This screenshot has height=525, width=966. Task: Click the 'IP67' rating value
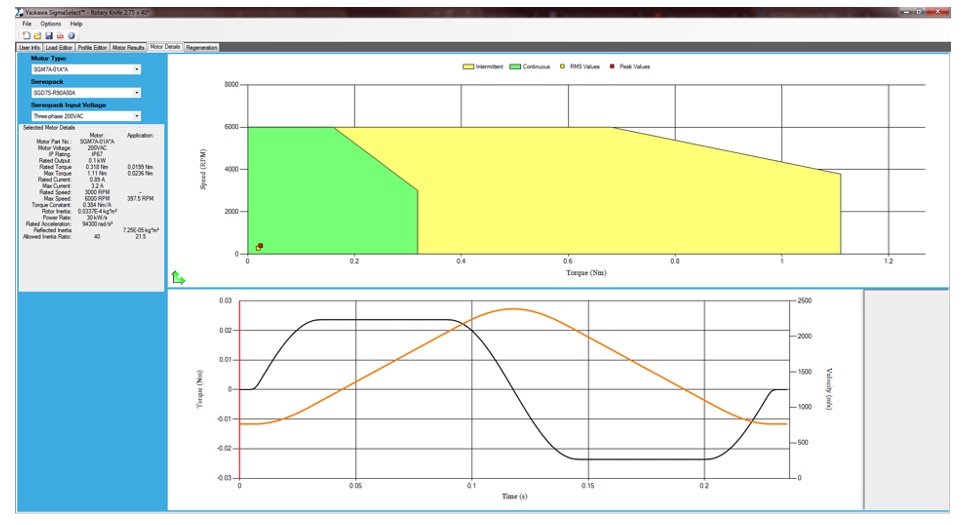[x=97, y=155]
